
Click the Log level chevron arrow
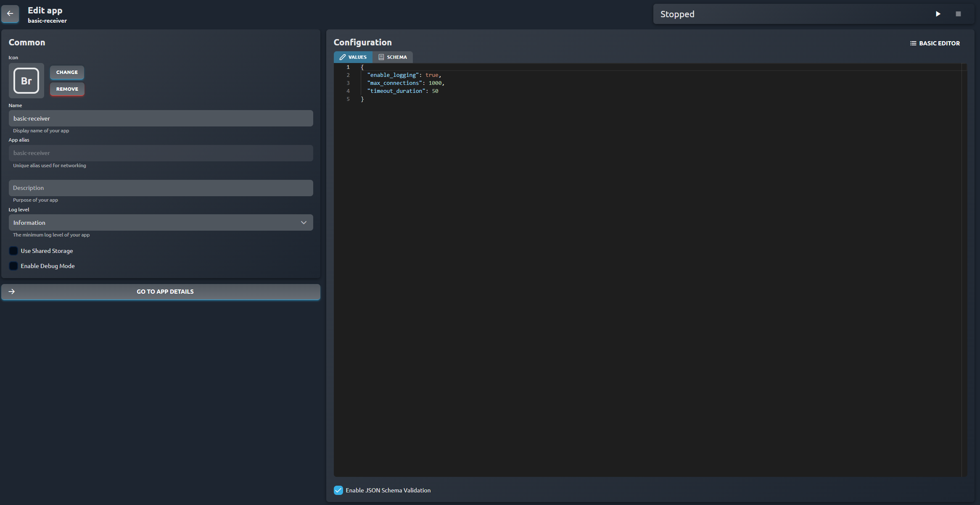coord(304,223)
